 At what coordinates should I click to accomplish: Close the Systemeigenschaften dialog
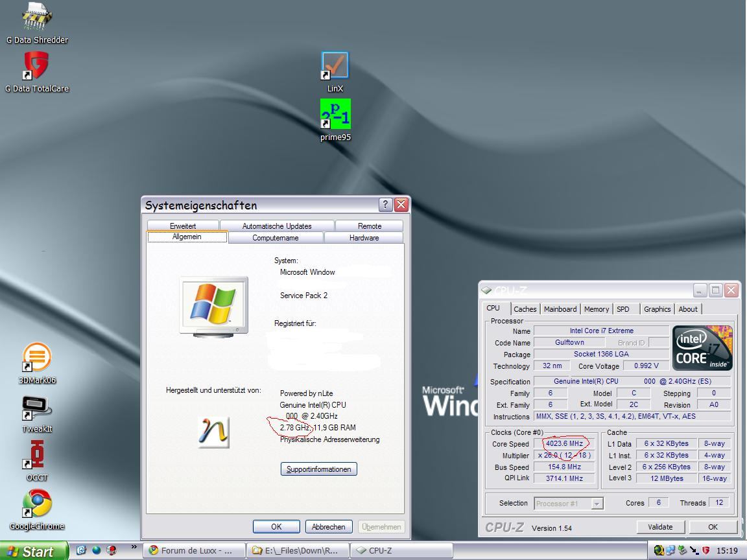click(401, 205)
